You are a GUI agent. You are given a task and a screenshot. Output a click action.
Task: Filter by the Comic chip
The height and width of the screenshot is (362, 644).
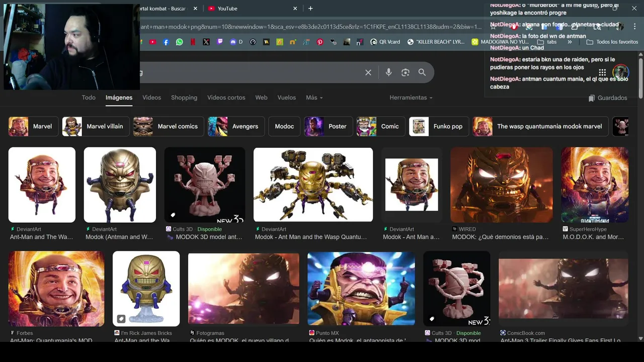(381, 127)
